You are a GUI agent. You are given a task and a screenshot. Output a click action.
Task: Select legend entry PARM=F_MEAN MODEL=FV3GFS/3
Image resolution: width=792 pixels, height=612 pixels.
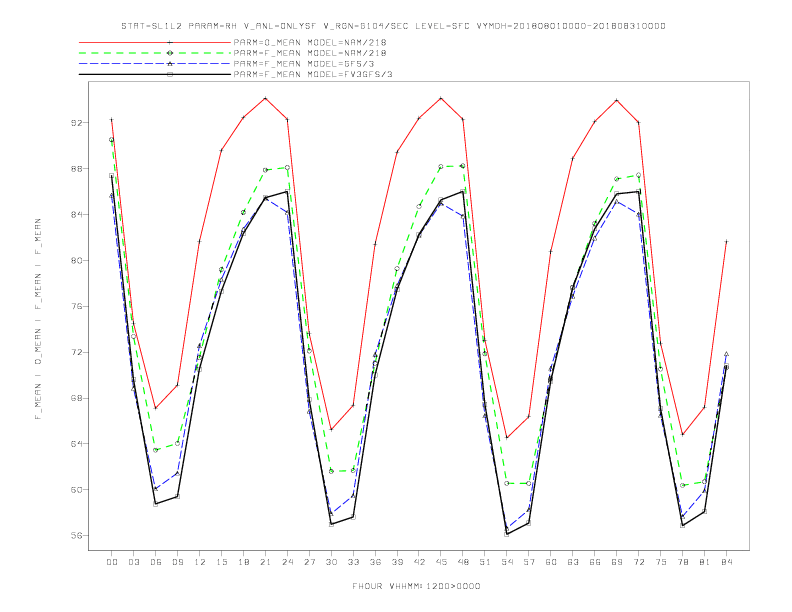point(313,74)
